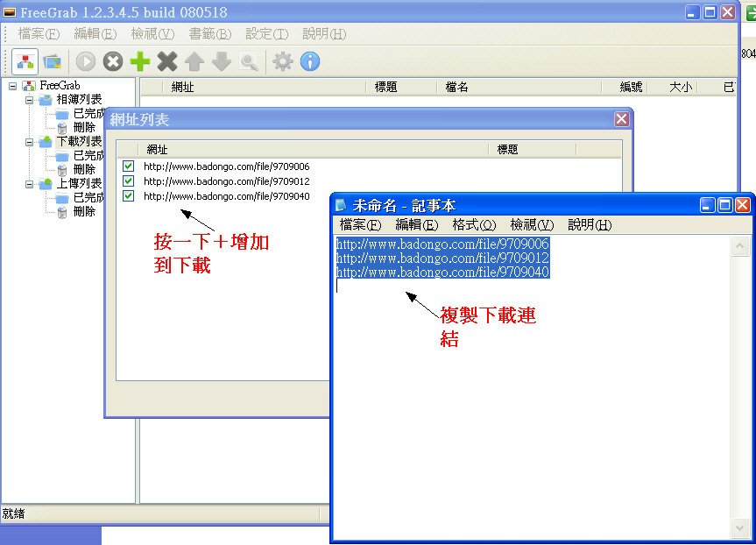Click the blue info about icon
The width and height of the screenshot is (756, 545).
click(x=310, y=61)
